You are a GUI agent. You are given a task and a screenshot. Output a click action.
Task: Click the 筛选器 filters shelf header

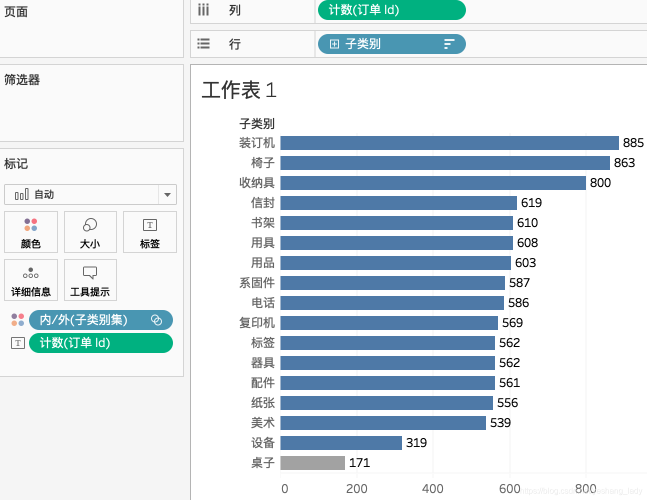coord(22,80)
